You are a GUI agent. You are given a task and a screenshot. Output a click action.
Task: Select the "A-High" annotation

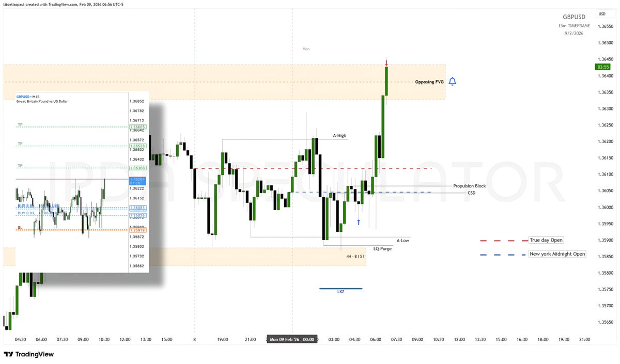coord(339,136)
